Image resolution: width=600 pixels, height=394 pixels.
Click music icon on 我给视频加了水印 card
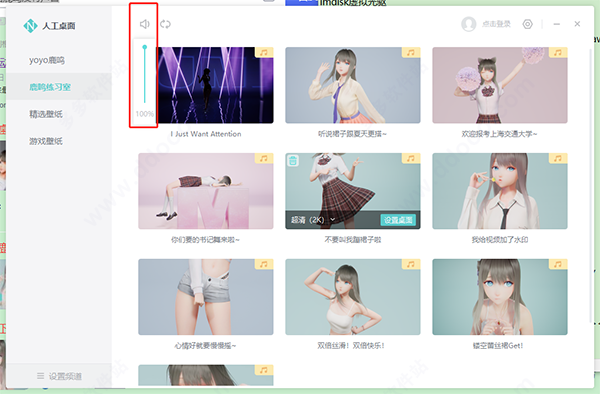(x=558, y=158)
